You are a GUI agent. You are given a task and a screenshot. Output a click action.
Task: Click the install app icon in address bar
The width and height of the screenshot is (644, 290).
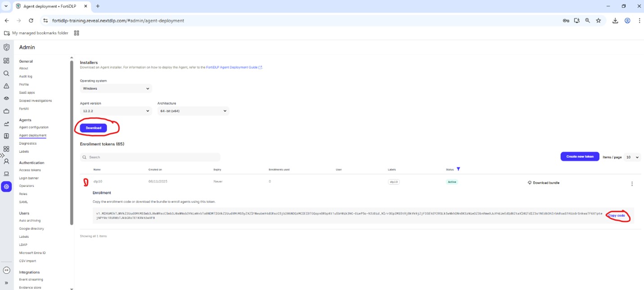[x=577, y=20]
